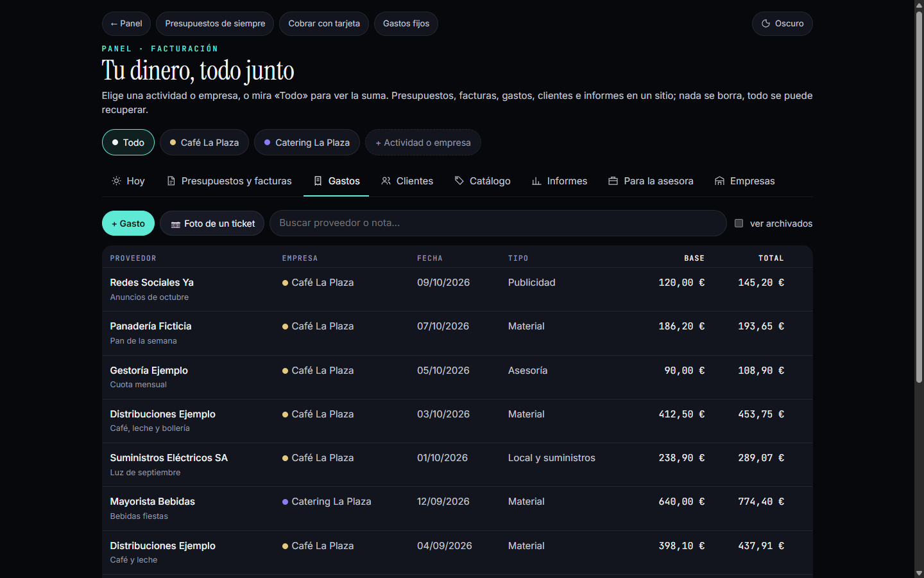Switch theme with the Oscuro button
Image resolution: width=924 pixels, height=578 pixels.
point(782,24)
